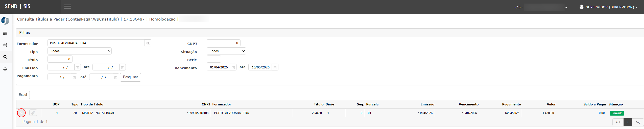Click the SEND SIS logo icon in sidebar
Image resolution: width=644 pixels, height=129 pixels.
point(5,21)
